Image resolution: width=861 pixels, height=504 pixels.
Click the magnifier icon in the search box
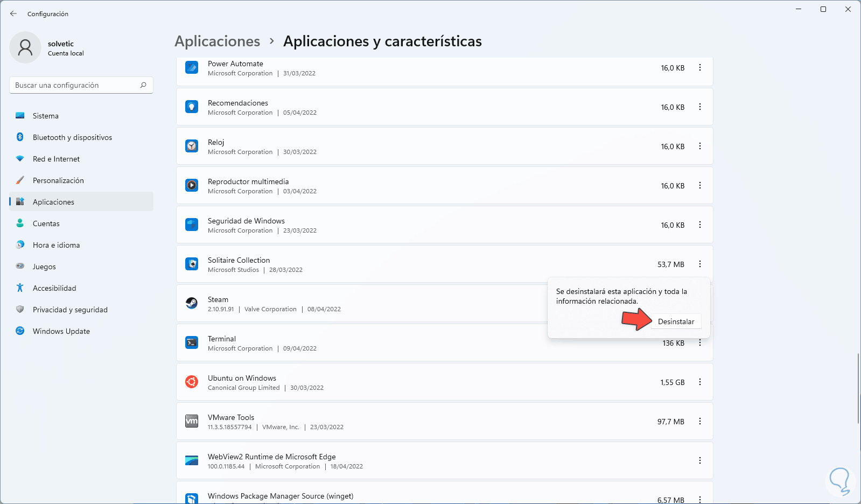pos(143,85)
